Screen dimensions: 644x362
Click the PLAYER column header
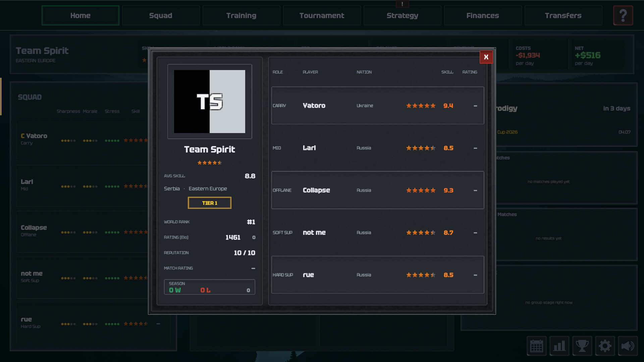coord(310,72)
